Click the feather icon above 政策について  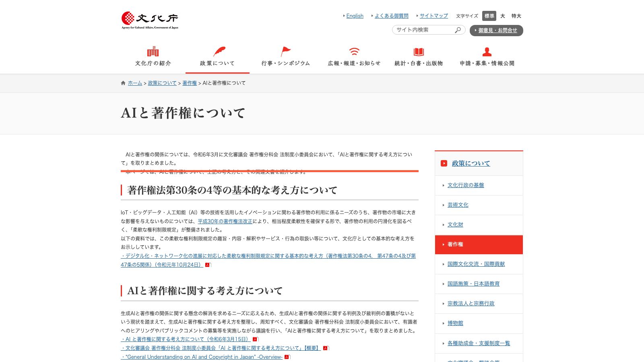219,51
